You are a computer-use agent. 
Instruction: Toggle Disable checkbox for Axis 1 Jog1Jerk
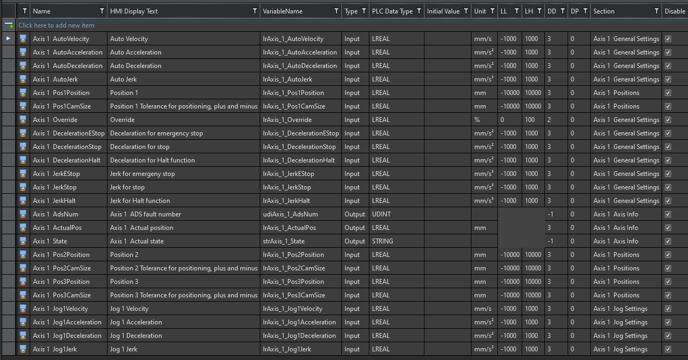(x=668, y=349)
